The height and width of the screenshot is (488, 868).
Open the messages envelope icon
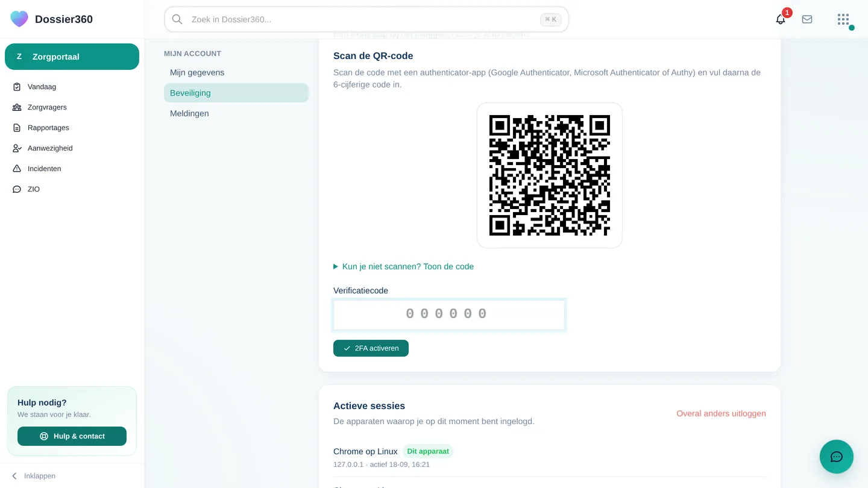click(807, 19)
